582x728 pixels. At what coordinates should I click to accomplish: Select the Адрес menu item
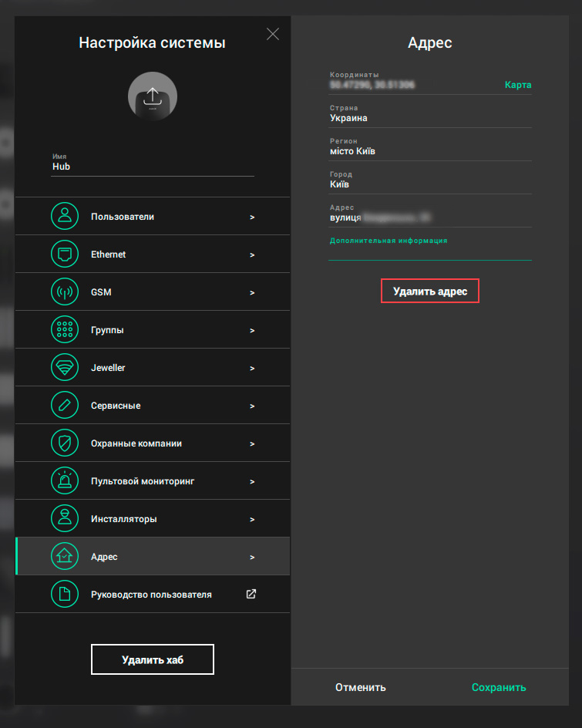[x=153, y=557]
